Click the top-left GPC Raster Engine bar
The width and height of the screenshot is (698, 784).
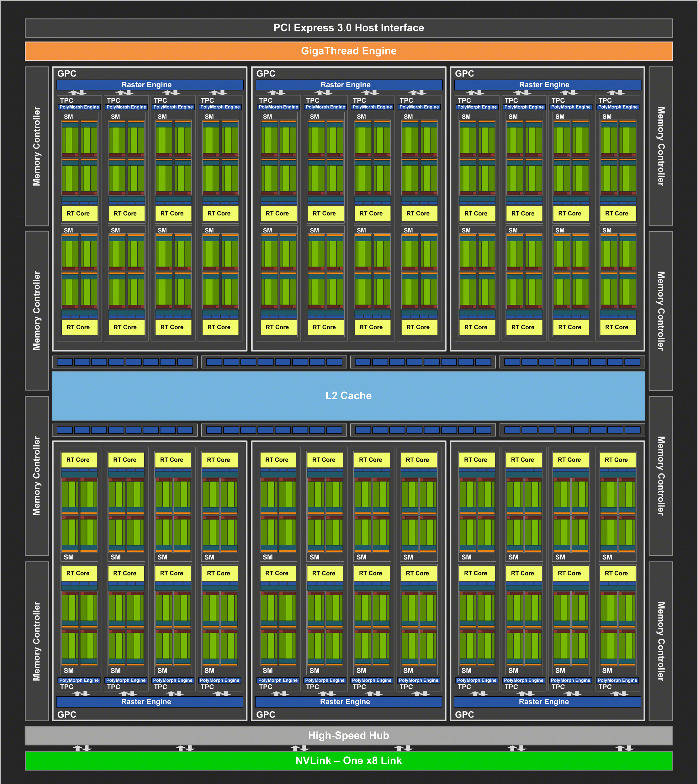[x=150, y=85]
